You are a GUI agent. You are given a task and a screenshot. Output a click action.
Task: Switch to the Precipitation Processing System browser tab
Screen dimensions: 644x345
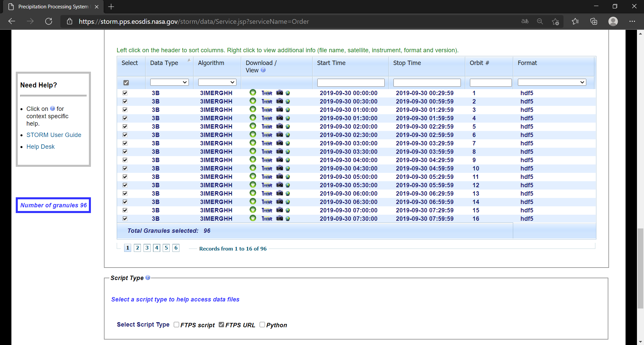tap(50, 6)
